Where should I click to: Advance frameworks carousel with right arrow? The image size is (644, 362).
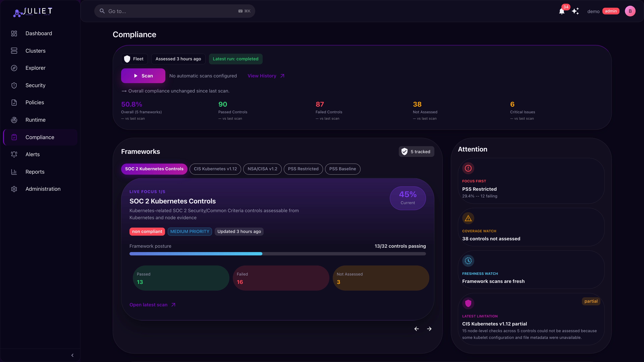[x=429, y=329]
